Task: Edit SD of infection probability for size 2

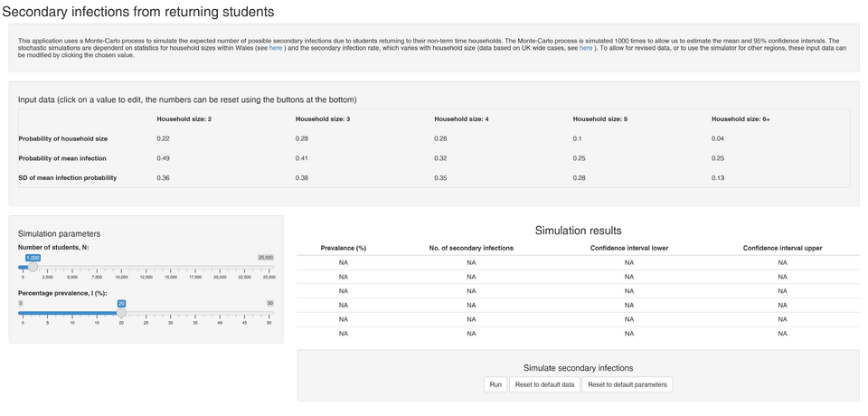Action: 163,178
